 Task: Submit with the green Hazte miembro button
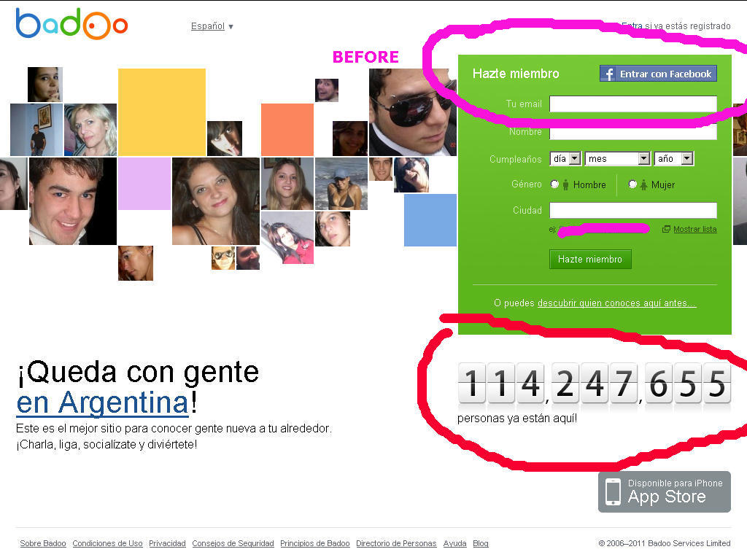[590, 259]
